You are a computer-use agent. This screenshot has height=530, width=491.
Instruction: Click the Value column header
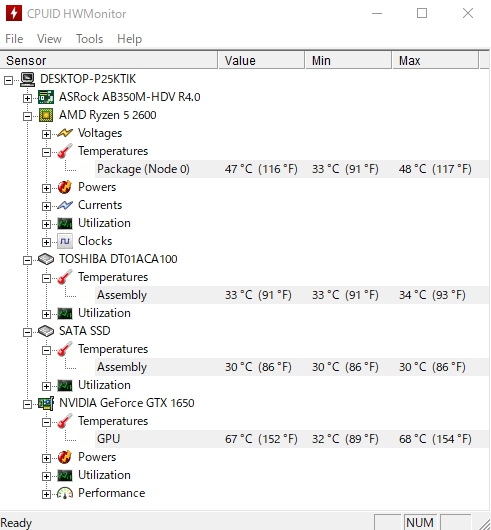tap(261, 61)
